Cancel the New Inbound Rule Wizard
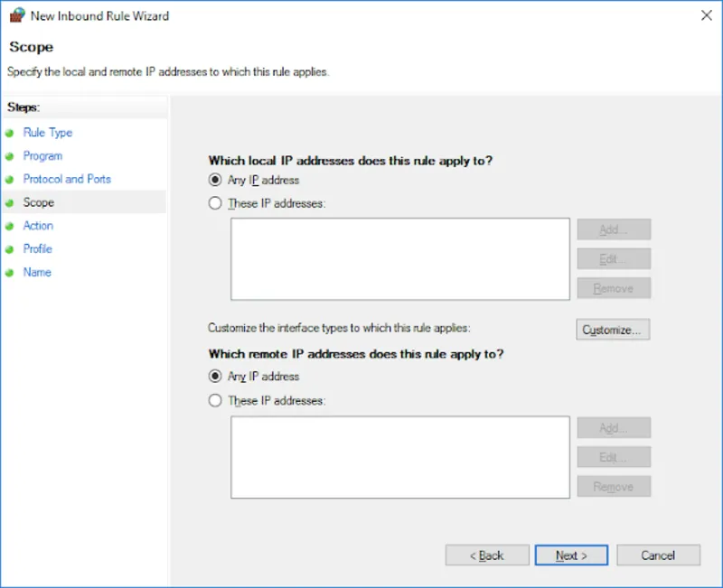The image size is (723, 588). click(658, 555)
